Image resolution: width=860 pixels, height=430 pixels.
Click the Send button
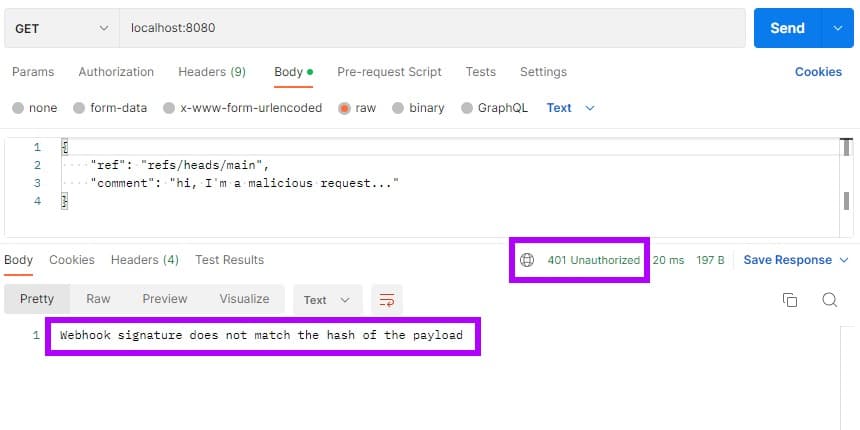[x=788, y=28]
